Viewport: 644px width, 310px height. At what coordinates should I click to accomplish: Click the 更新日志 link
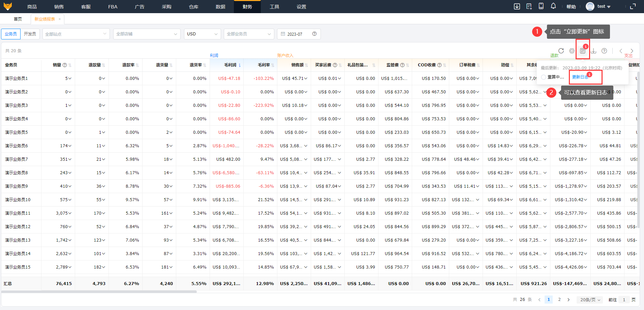click(x=580, y=77)
